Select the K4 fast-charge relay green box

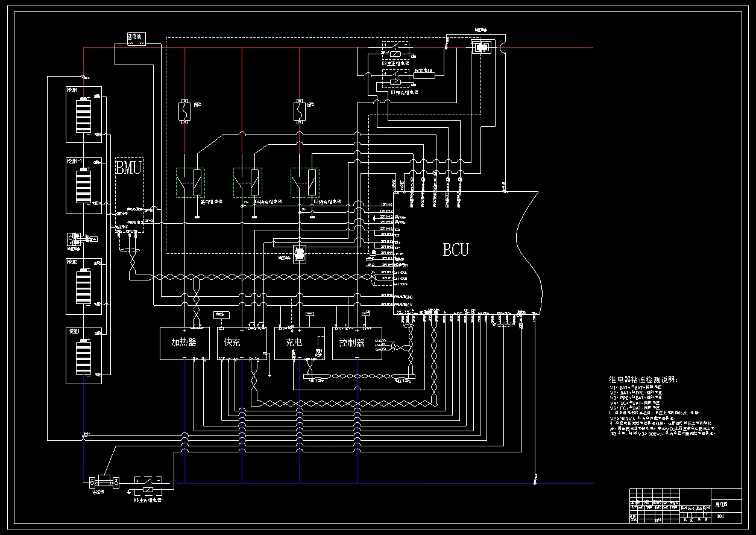click(247, 182)
